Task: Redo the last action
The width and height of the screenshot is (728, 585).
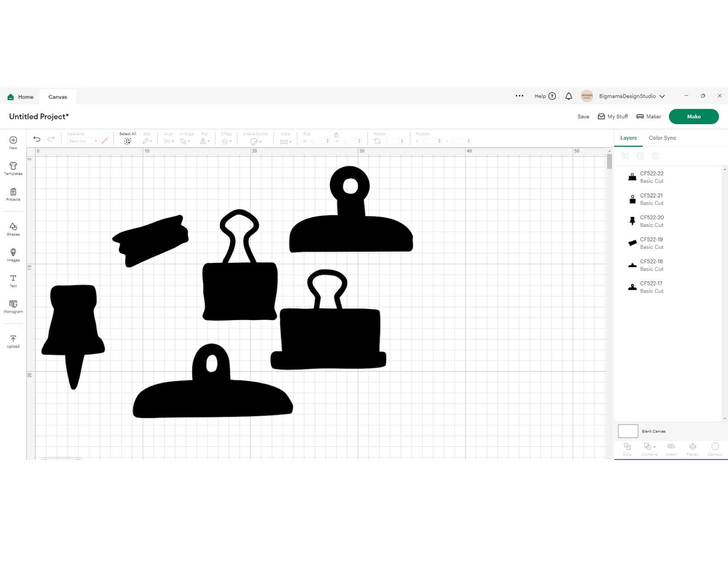Action: (x=51, y=139)
